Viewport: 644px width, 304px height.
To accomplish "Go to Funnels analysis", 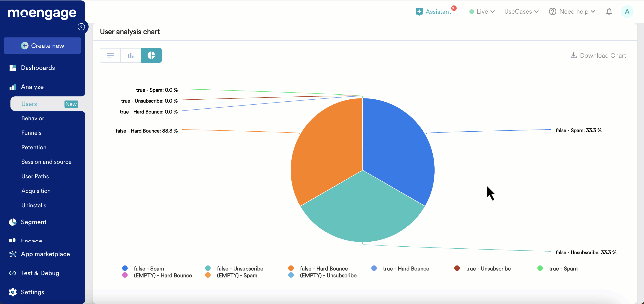I will point(32,133).
